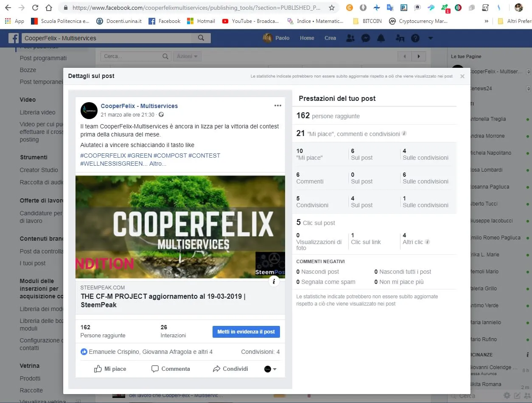Viewport: 532px width, 403px height.
Task: Open I tuoi post in sidebar
Action: click(33, 263)
